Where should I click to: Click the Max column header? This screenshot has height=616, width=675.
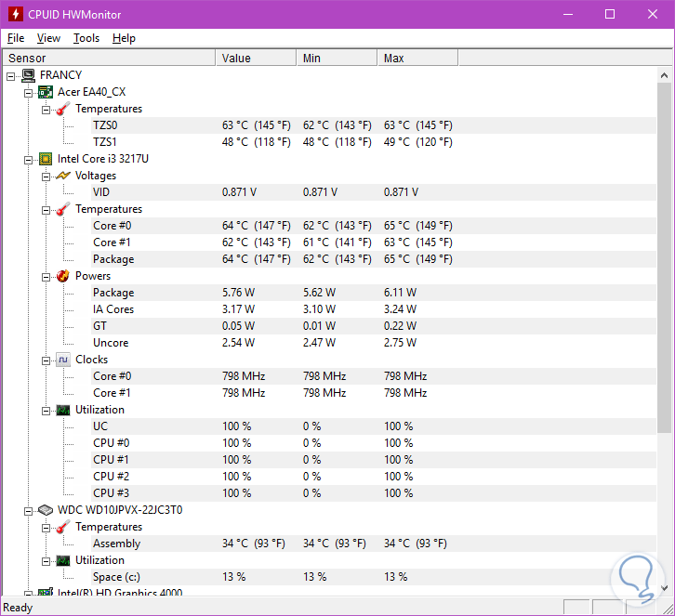(x=417, y=59)
